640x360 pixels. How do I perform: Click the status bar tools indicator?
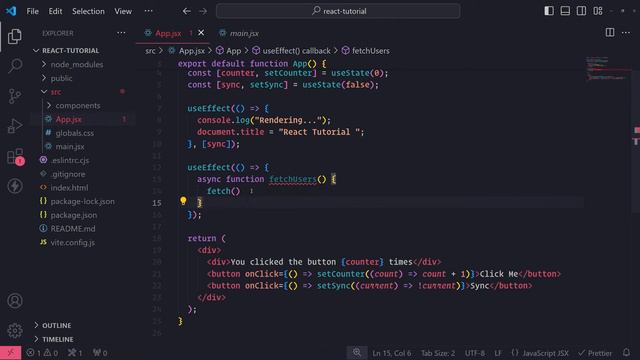click(75, 353)
